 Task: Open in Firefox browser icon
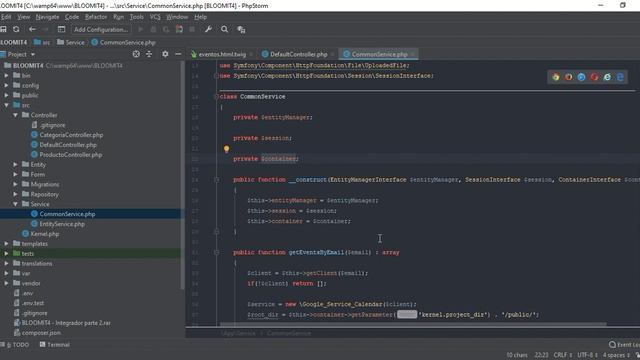pos(569,77)
